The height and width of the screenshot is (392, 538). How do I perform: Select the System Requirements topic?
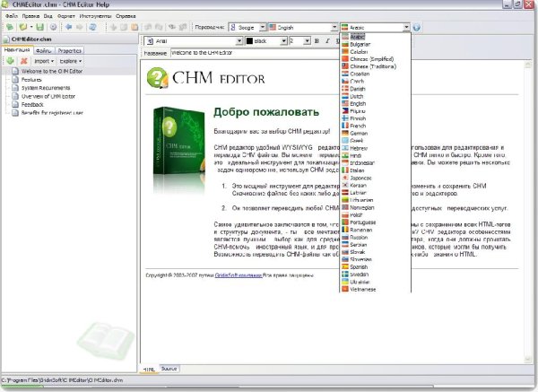[46, 88]
